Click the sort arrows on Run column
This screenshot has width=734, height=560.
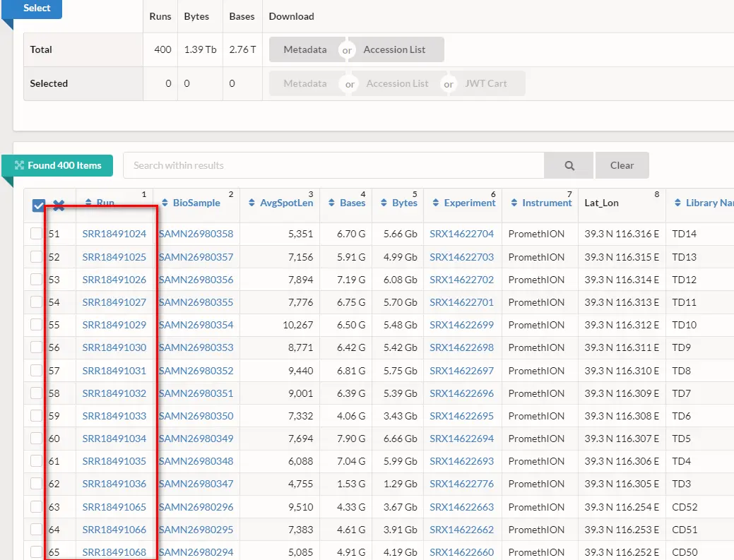pyautogui.click(x=88, y=203)
